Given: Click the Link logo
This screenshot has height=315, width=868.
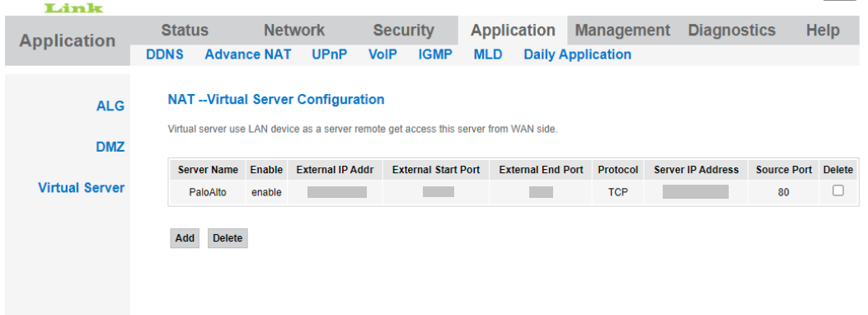Looking at the screenshot, I should click(73, 7).
